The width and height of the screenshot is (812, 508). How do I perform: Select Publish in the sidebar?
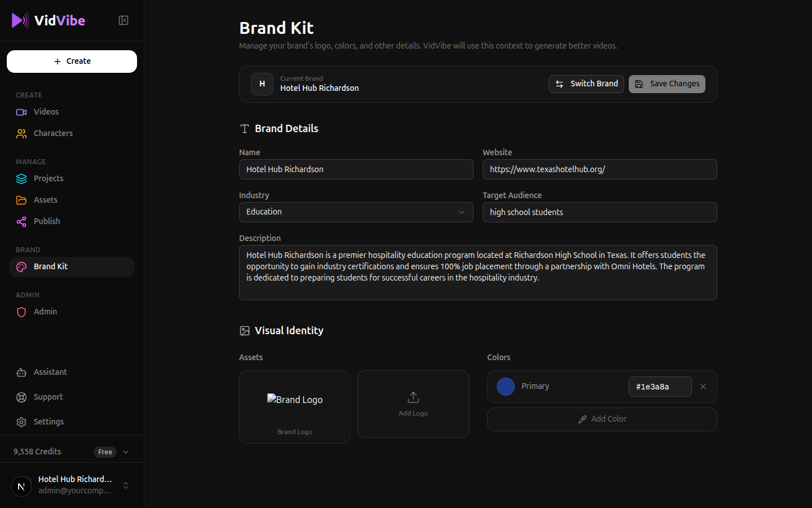tap(72, 221)
